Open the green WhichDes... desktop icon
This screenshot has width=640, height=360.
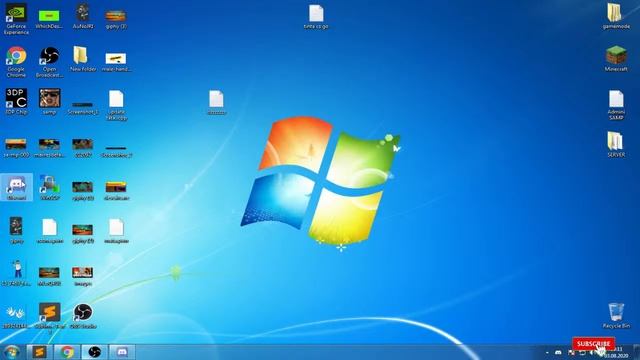[x=49, y=19]
